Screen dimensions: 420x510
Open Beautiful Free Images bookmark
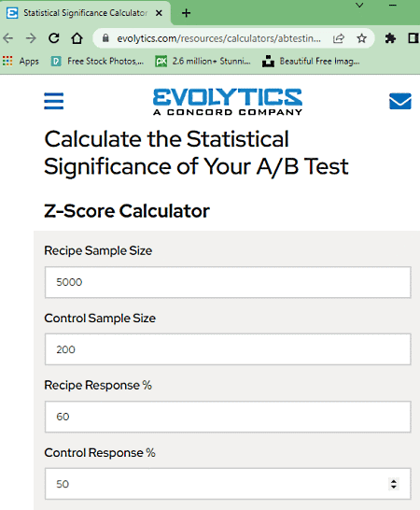[311, 61]
